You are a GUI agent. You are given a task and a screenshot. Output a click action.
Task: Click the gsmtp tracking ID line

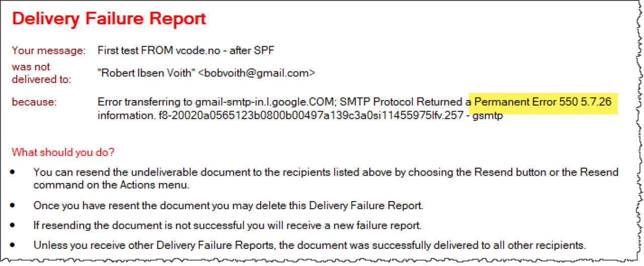coord(300,116)
